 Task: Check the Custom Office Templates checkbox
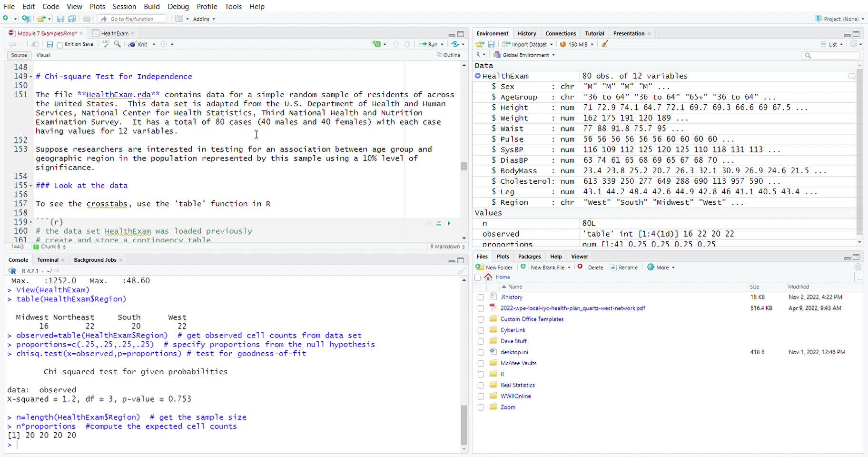[481, 319]
